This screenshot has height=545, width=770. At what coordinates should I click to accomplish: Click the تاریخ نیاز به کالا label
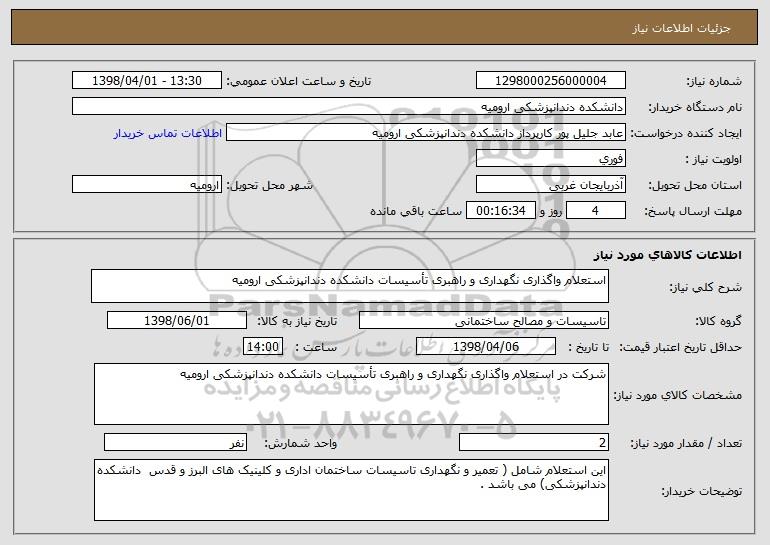[x=297, y=322]
